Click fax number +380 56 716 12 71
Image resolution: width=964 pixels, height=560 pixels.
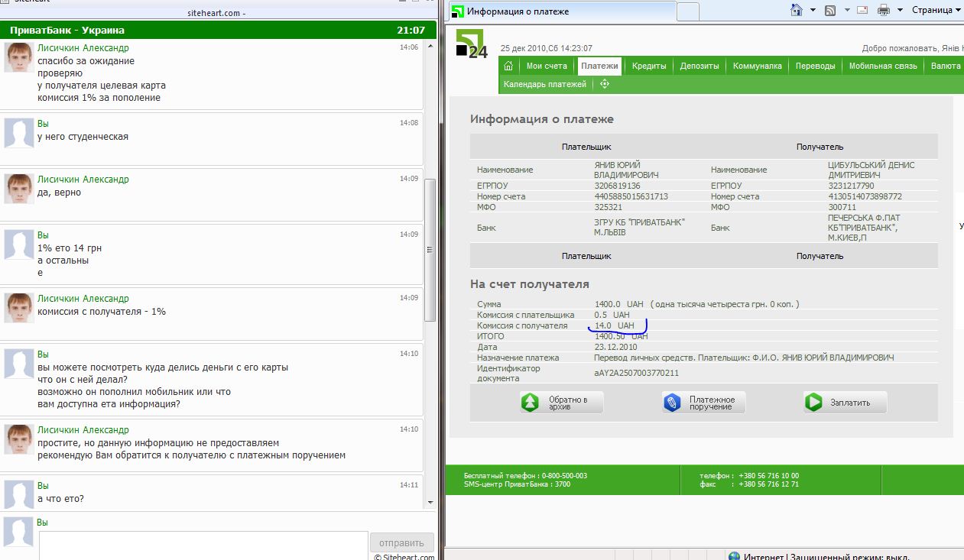768,484
